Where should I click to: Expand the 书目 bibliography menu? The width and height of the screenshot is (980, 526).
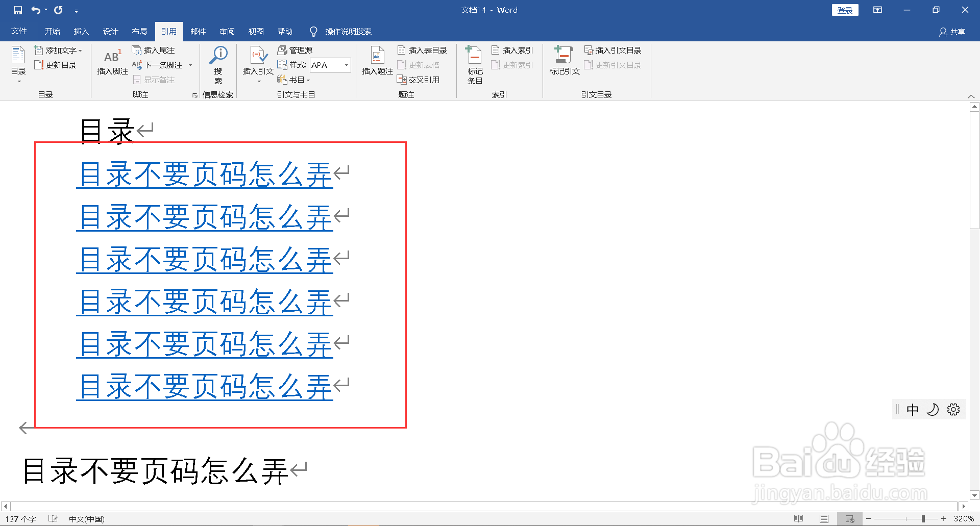(294, 80)
